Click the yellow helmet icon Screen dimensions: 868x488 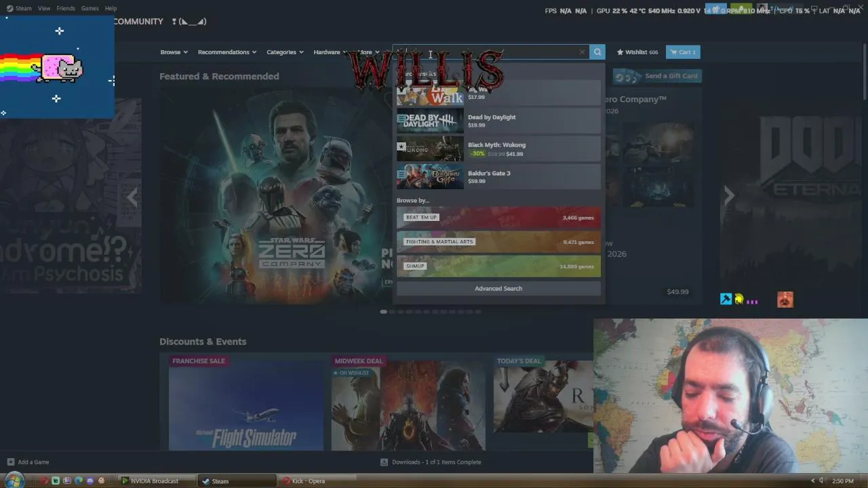(x=739, y=299)
